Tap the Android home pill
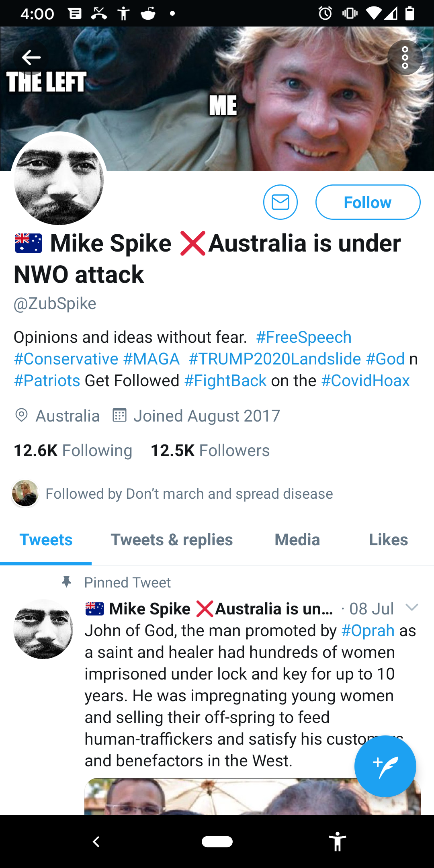Viewport: 434px width, 868px height. 217,841
